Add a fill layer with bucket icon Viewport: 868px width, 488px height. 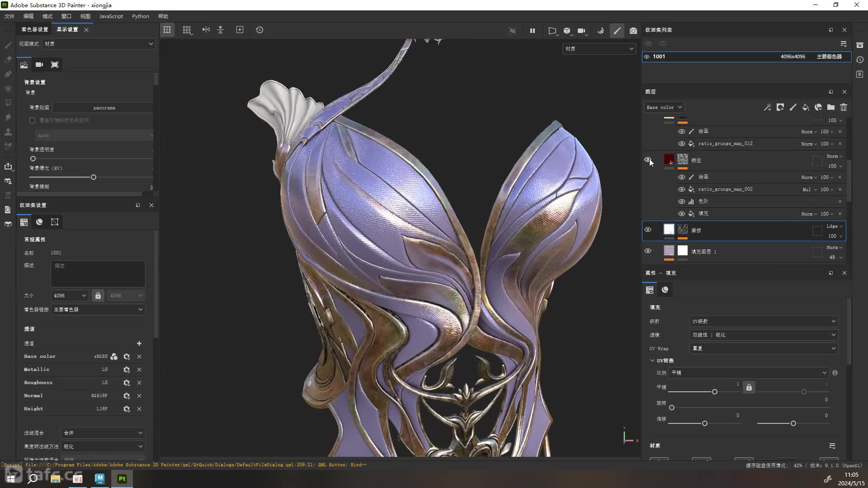806,107
